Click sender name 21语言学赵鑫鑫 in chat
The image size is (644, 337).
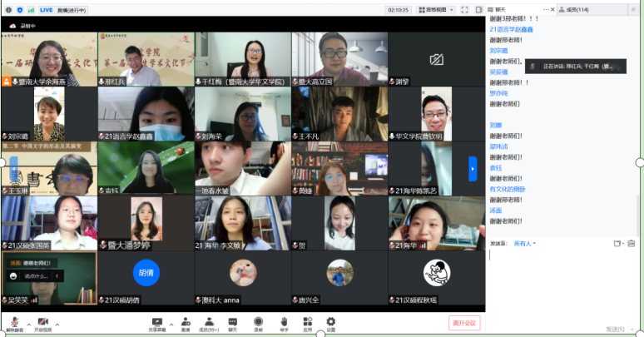tap(511, 29)
